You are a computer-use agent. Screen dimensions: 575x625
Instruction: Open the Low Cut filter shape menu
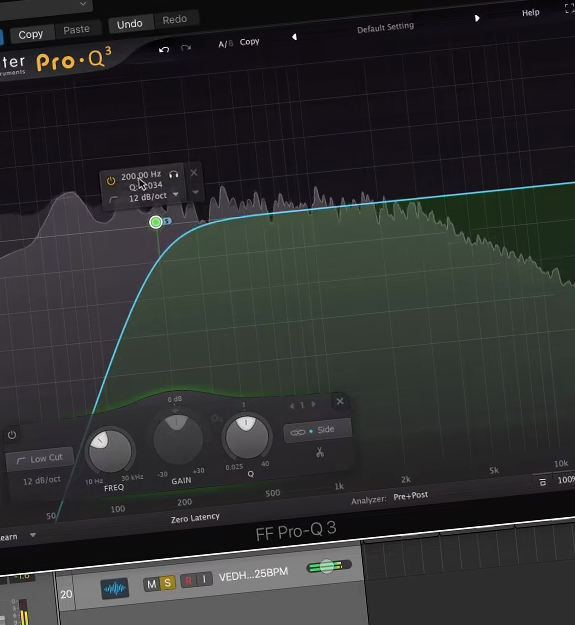click(x=39, y=459)
